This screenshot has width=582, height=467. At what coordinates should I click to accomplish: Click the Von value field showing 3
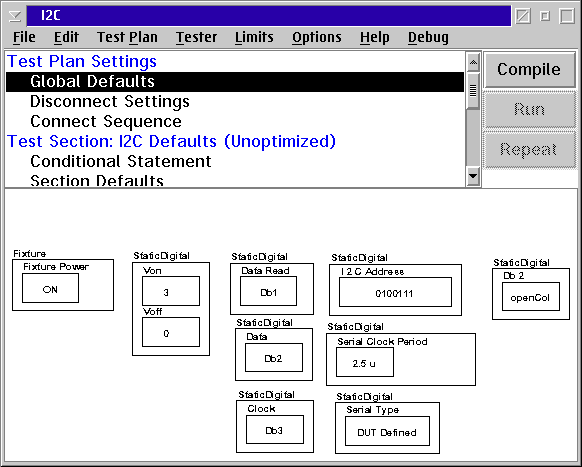[x=171, y=291]
